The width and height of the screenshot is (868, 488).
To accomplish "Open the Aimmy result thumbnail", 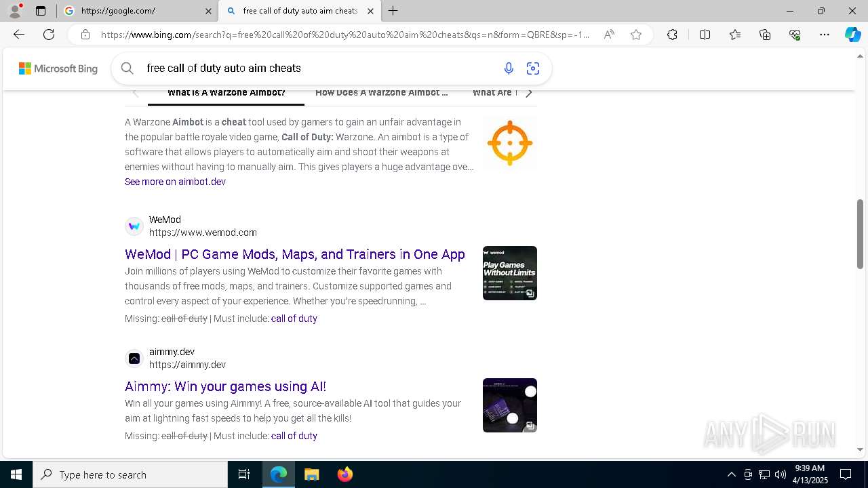I will tap(510, 405).
